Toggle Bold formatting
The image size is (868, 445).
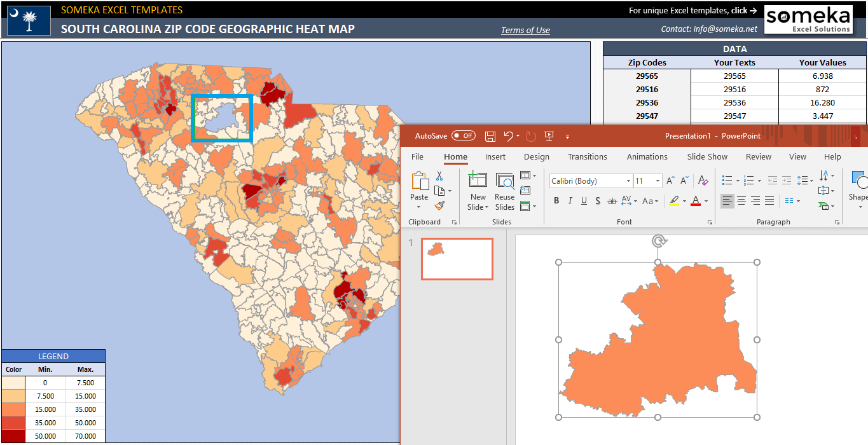point(556,200)
